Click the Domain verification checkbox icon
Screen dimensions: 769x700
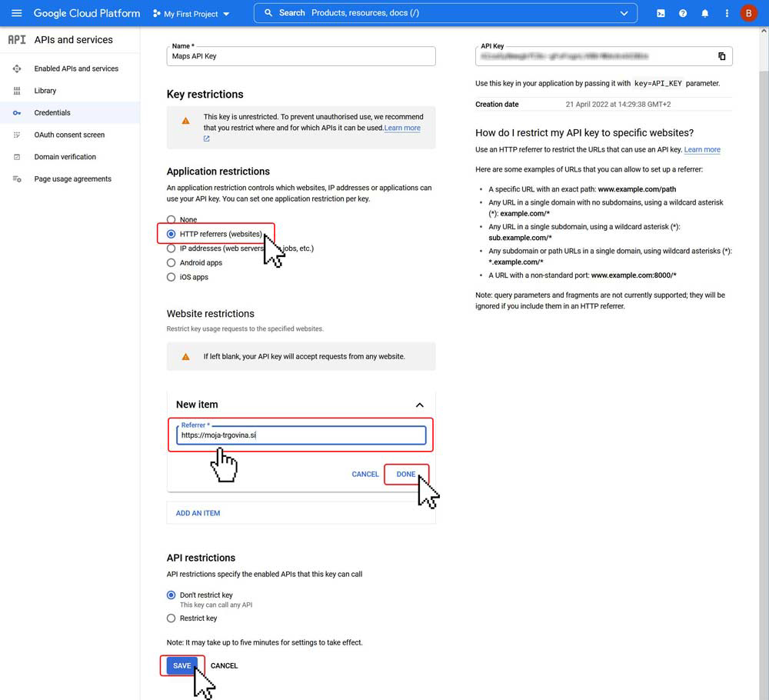pyautogui.click(x=17, y=157)
